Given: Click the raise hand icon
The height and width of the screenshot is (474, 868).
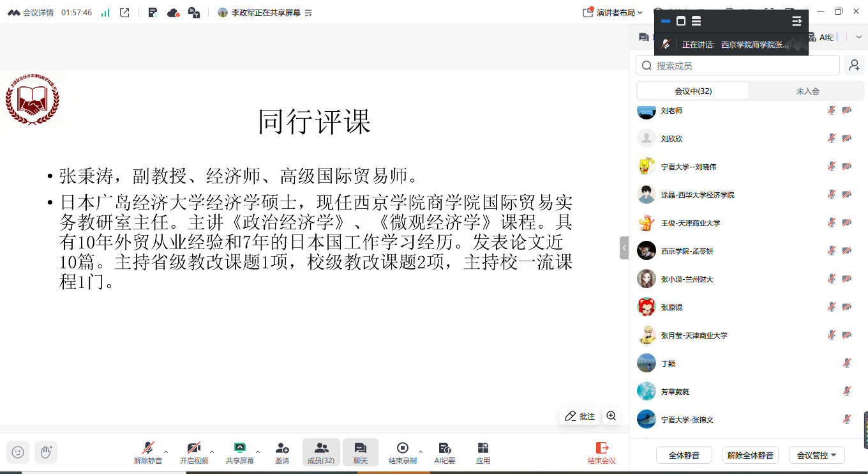Looking at the screenshot, I should coord(46,452).
